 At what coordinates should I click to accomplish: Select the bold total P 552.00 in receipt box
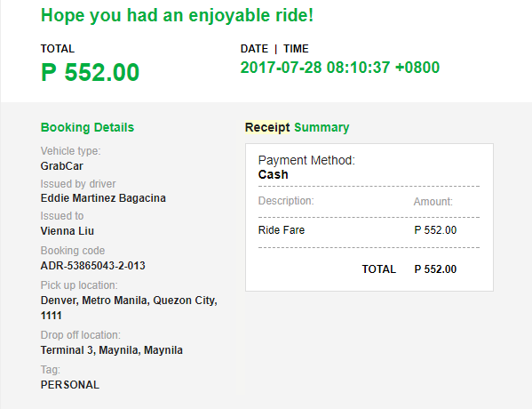tap(435, 269)
